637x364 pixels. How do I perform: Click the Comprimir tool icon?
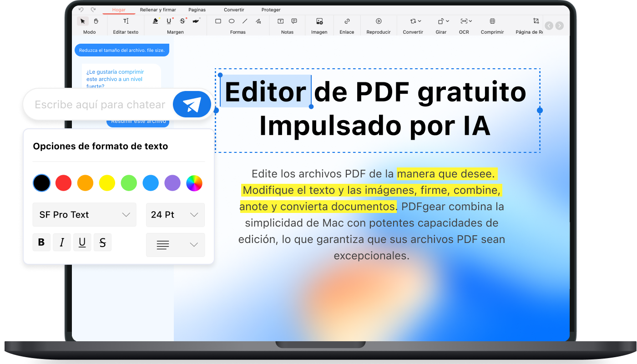tap(492, 21)
